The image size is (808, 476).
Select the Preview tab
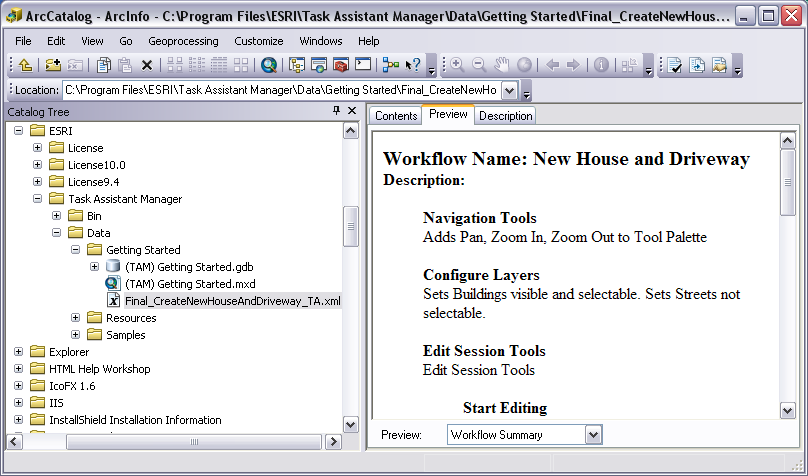[x=448, y=114]
